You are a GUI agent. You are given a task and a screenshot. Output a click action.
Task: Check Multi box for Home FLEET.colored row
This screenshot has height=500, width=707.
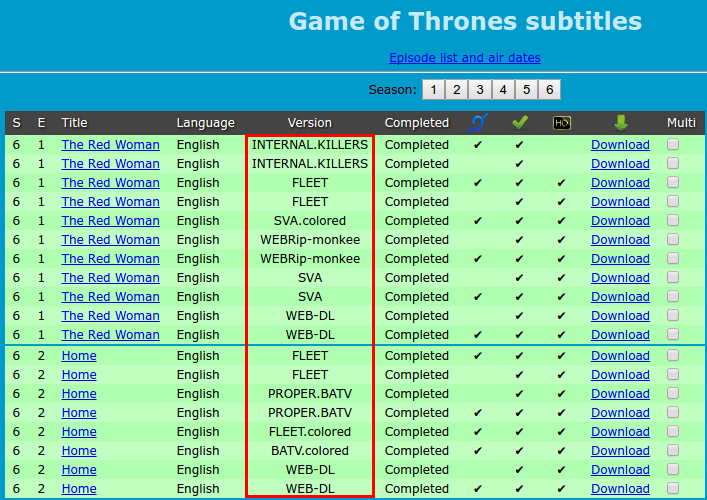(673, 431)
